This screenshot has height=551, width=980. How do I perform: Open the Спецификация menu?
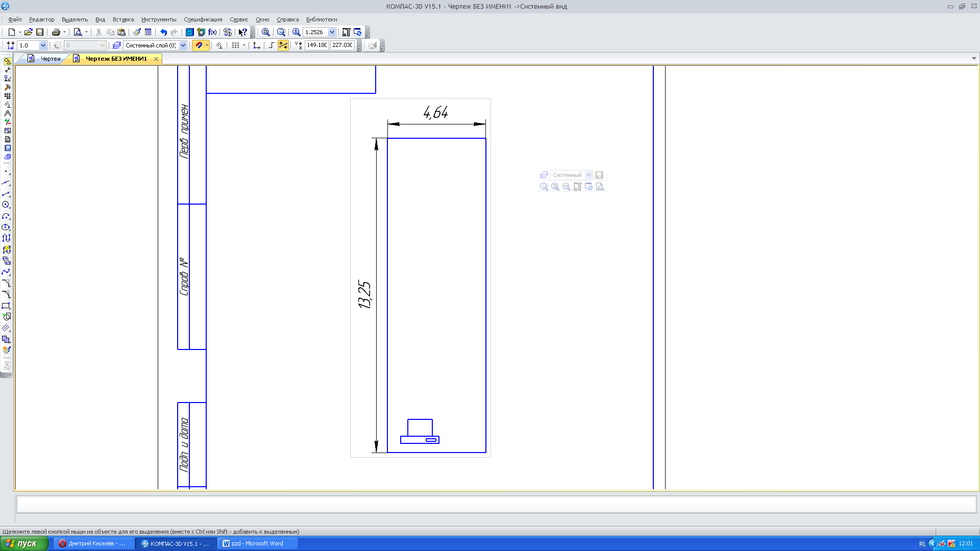coord(203,19)
